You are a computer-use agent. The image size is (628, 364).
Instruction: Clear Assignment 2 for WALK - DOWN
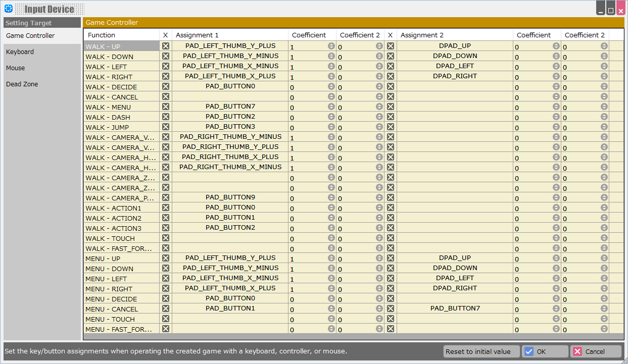pyautogui.click(x=391, y=56)
